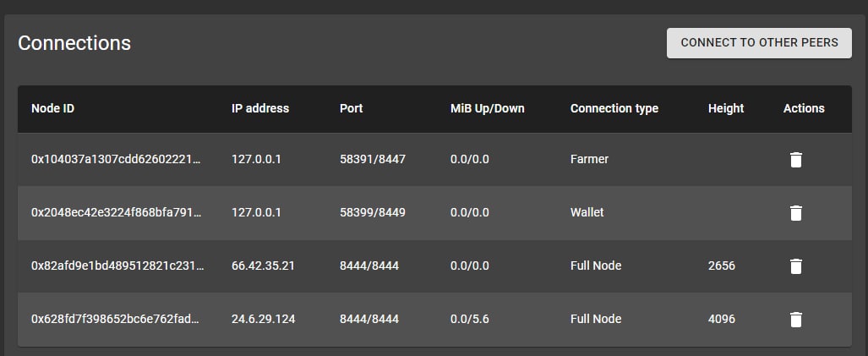The image size is (868, 356).
Task: Select the Port column header
Action: [351, 108]
